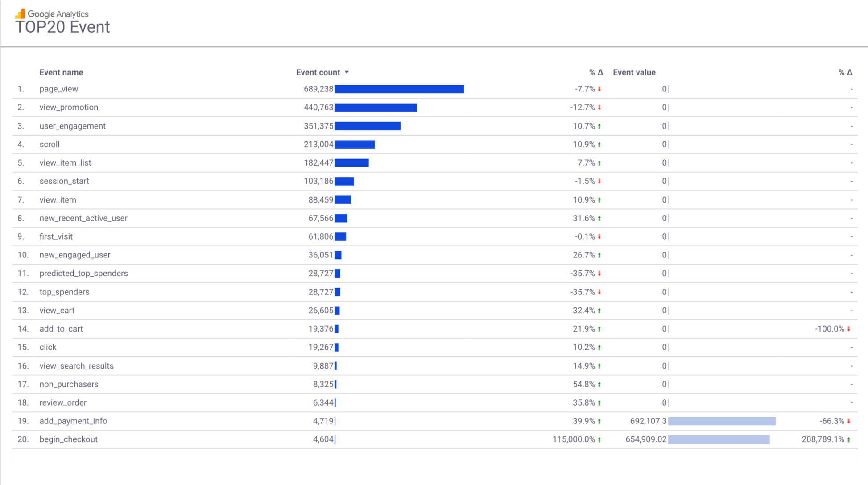Select the begin_checkout event name

click(68, 439)
